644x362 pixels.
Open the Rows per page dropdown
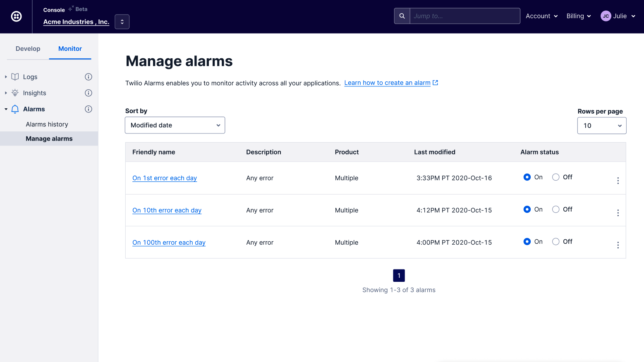pyautogui.click(x=602, y=126)
